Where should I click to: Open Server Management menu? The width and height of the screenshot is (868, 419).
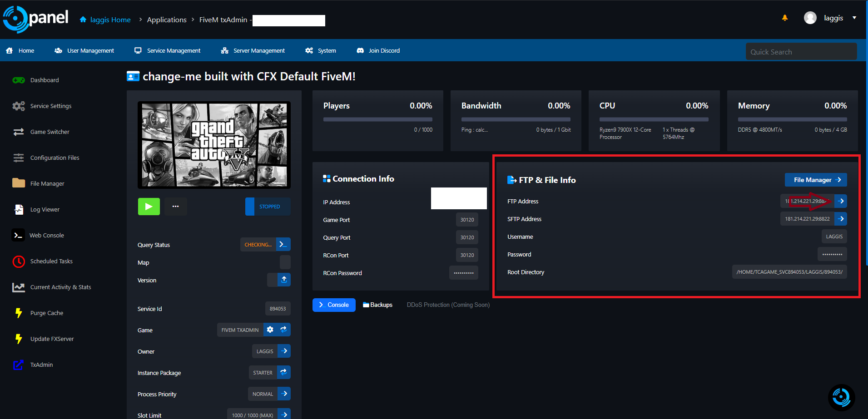tap(253, 50)
